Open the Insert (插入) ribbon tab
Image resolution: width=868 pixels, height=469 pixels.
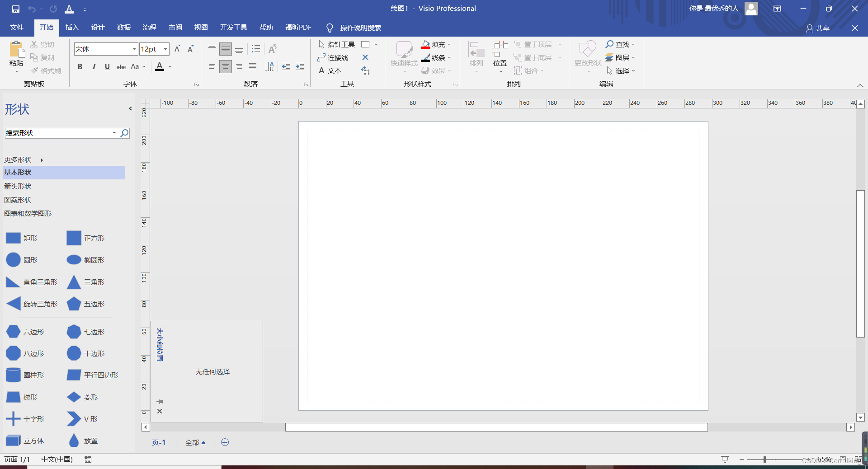[72, 28]
